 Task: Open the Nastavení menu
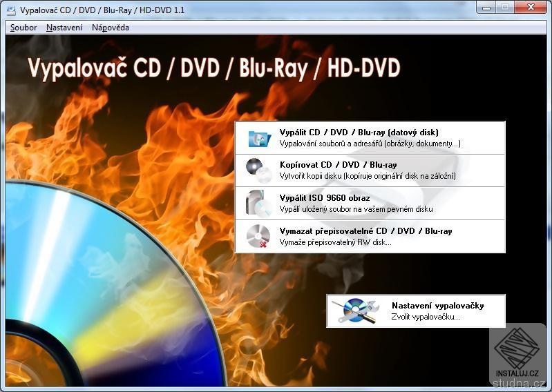tap(64, 28)
